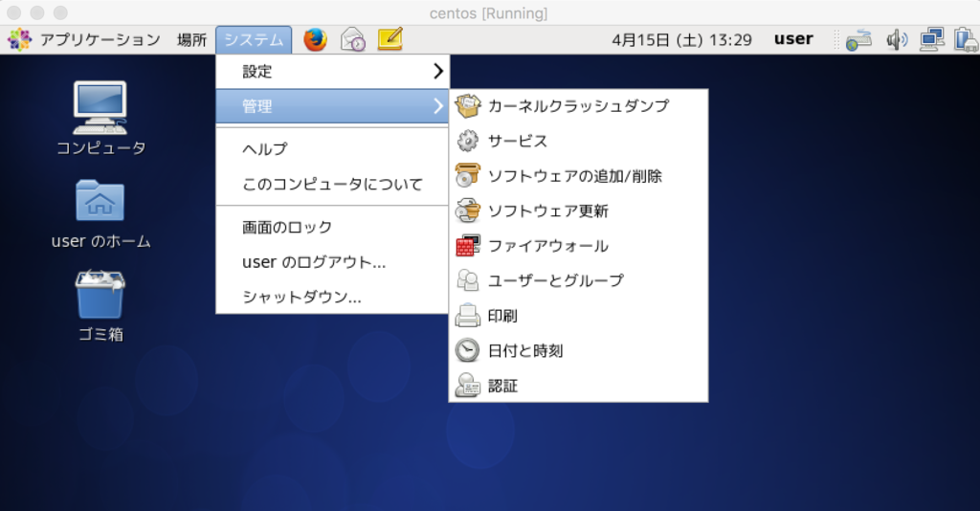Choose 日付と時刻 label
This screenshot has width=980, height=511.
(x=525, y=351)
